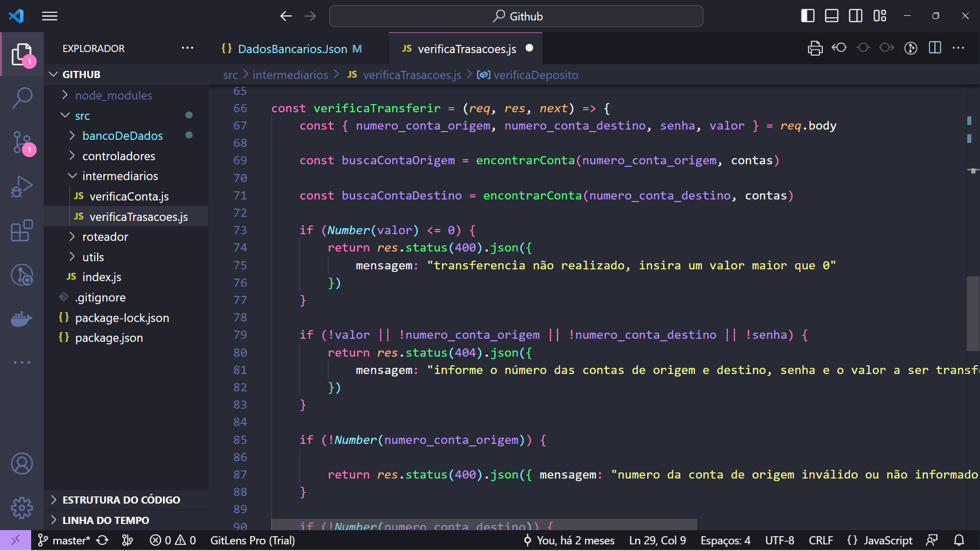Click the Manage gear icon
The width and height of the screenshot is (980, 551).
(22, 508)
